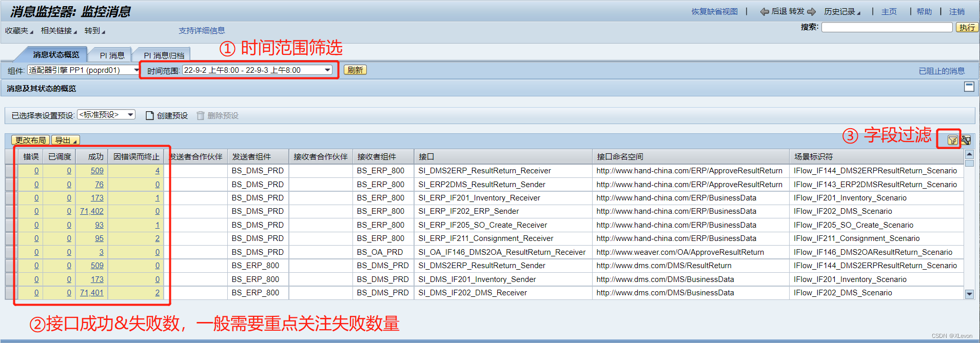This screenshot has width=980, height=343.
Task: Switch to the 消息状态概览 tab
Action: (56, 55)
